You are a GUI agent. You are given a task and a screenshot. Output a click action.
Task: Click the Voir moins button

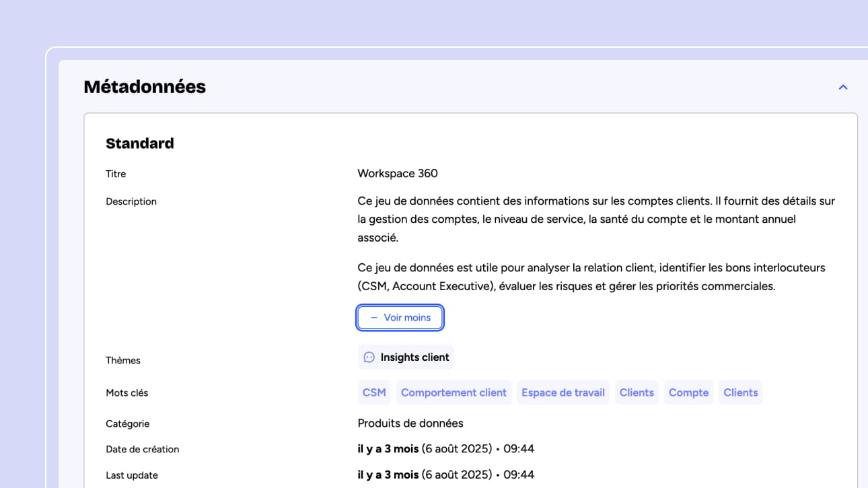tap(400, 318)
